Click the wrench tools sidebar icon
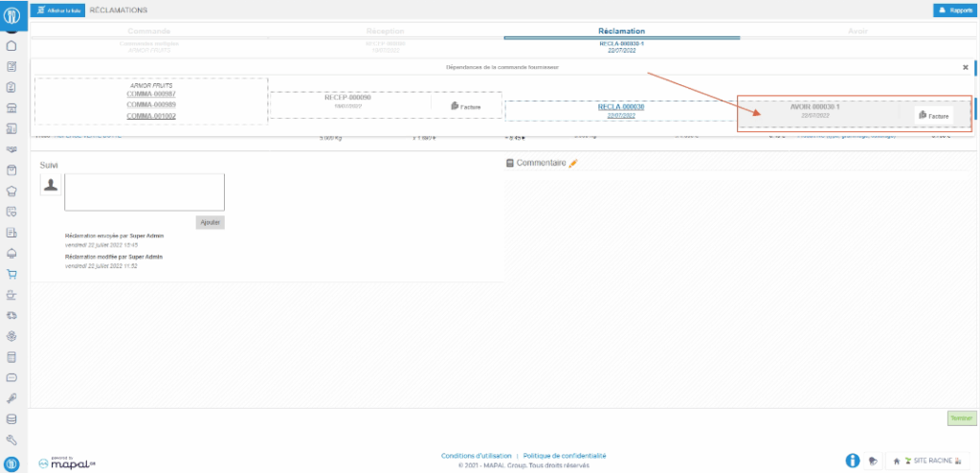The height and width of the screenshot is (473, 980). point(12,439)
